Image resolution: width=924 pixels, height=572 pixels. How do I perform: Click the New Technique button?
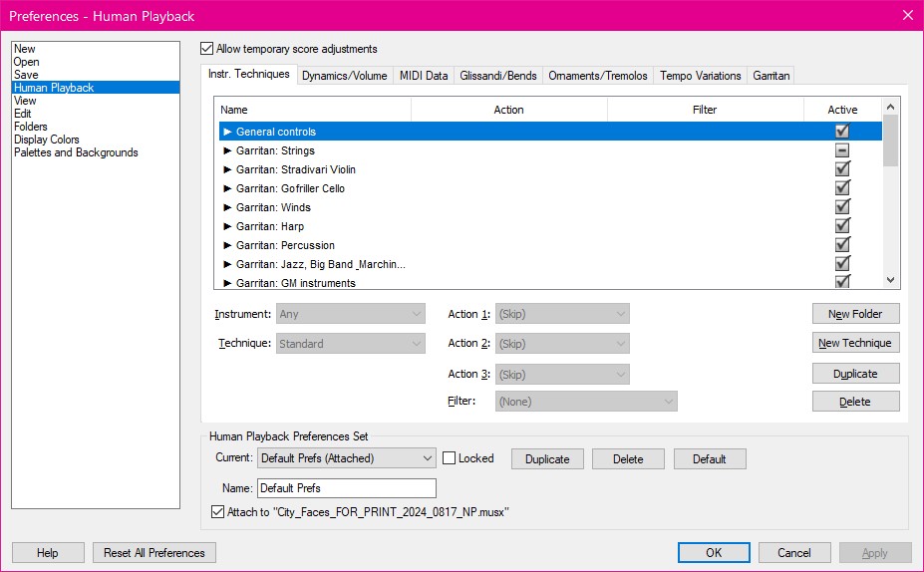(x=855, y=343)
